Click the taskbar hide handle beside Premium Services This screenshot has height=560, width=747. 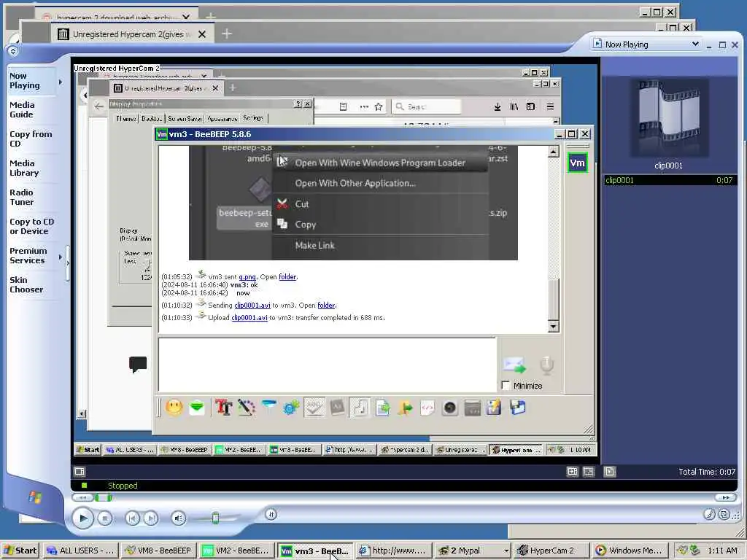tap(68, 262)
